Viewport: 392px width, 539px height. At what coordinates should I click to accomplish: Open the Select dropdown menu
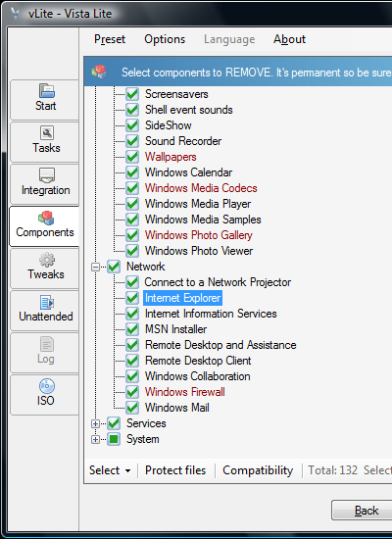click(x=110, y=470)
